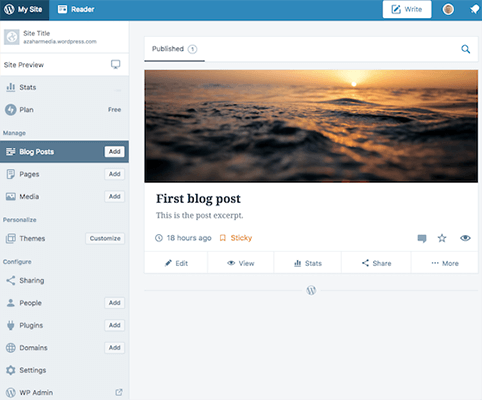The image size is (482, 400).
Task: Click the star icon on the post
Action: [x=442, y=238]
